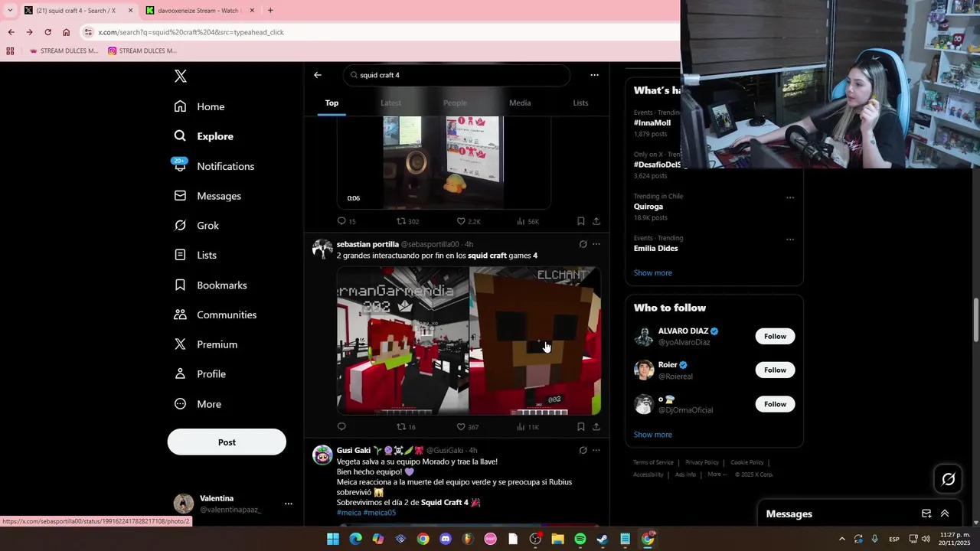Follow @DjOrmaOficial

coord(775,404)
